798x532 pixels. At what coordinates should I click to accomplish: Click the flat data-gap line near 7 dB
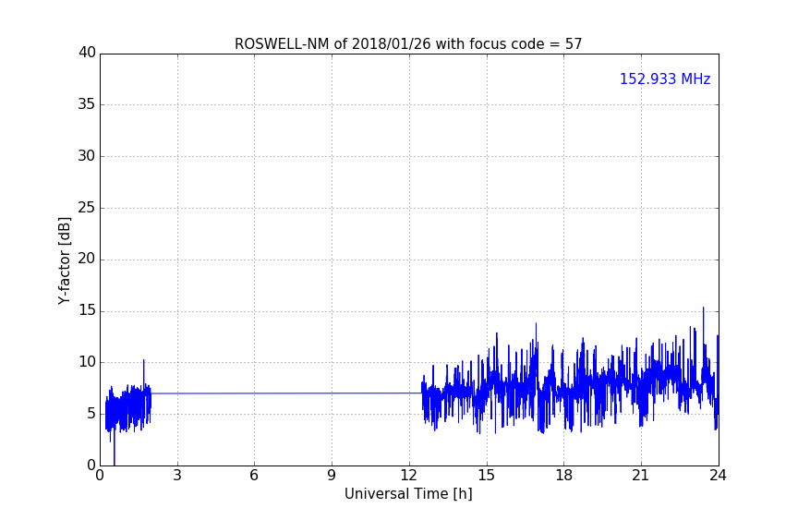tap(286, 393)
